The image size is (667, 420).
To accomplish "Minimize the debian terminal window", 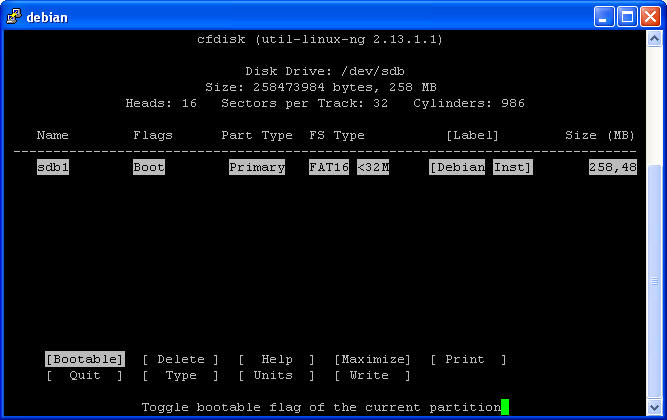I will (x=604, y=16).
